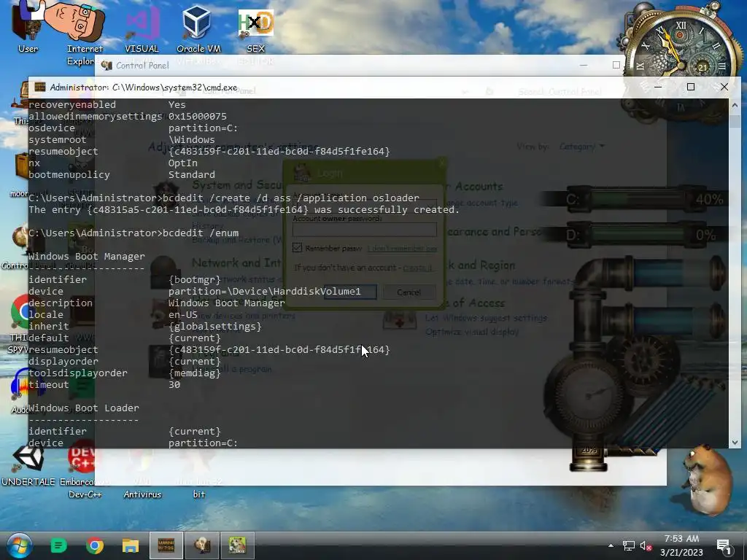The width and height of the screenshot is (747, 560).
Task: Minimize the cmd.exe window
Action: 658,87
